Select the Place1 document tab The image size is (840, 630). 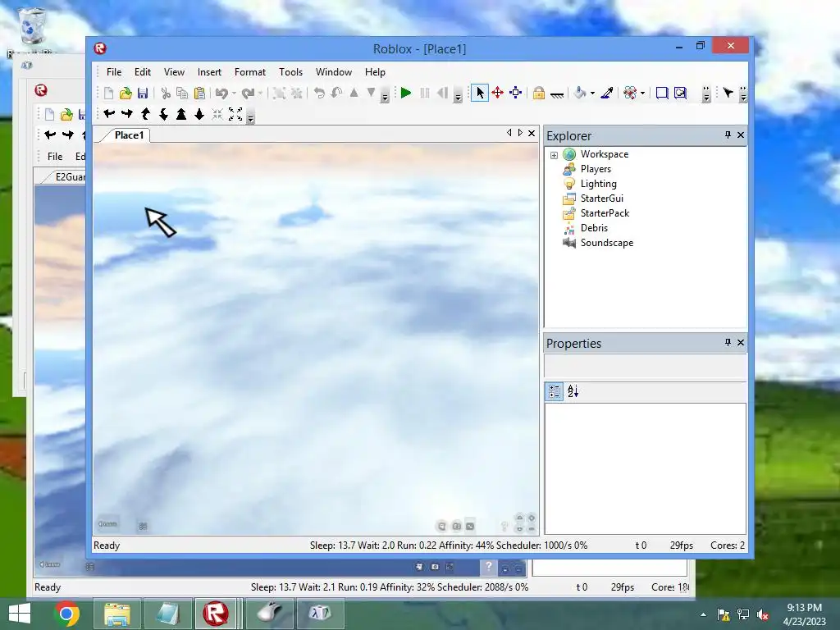pos(129,135)
